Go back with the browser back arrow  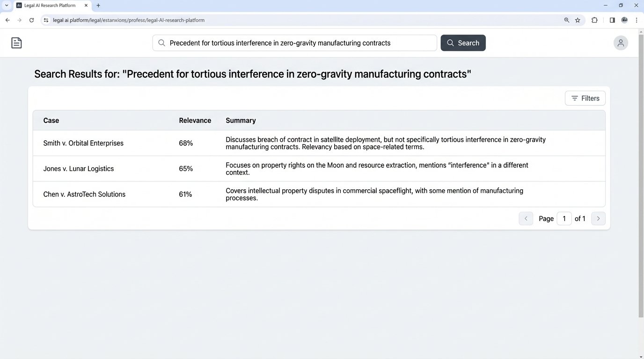(x=7, y=20)
